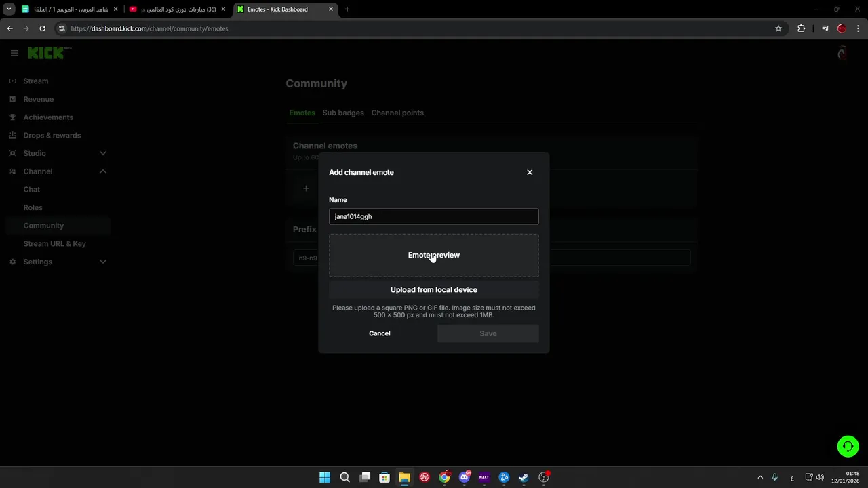Open the browser extensions puzzle icon
Screen dimensions: 868x488
pos(802,28)
